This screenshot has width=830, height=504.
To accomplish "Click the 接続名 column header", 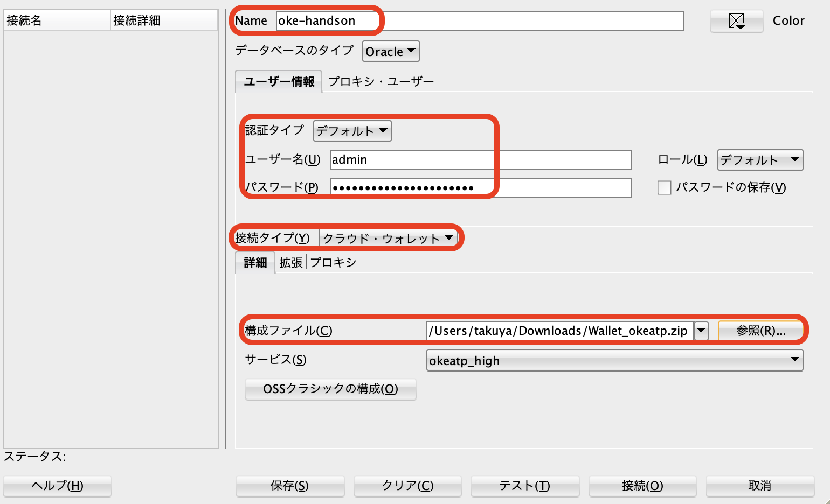I will [x=57, y=20].
